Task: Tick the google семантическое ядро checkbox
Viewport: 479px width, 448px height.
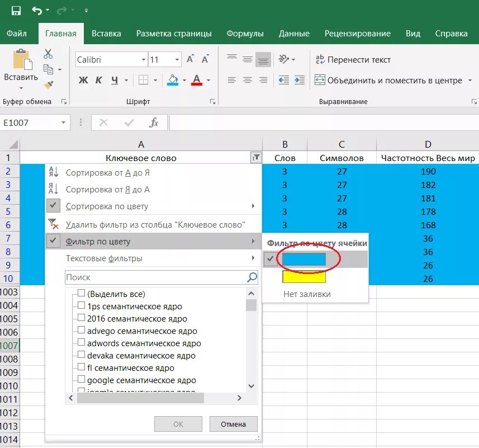Action: (x=81, y=379)
